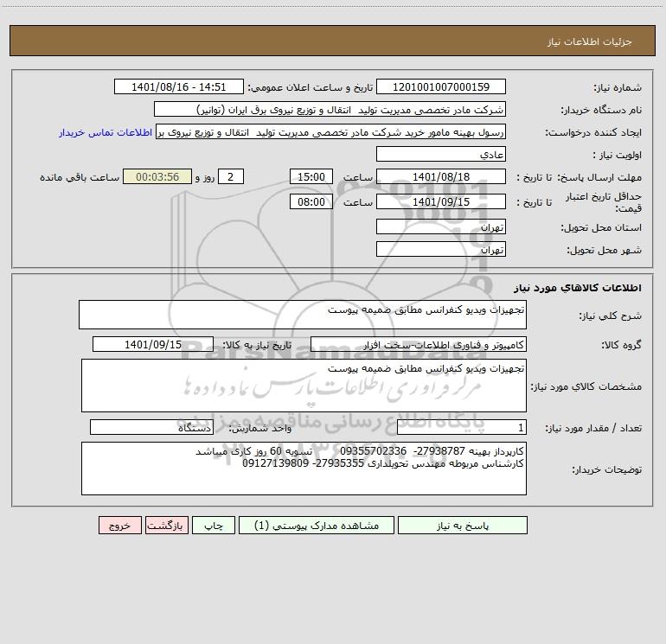666x644 pixels.
Task: Click the deadline time field 15:00
Action: pos(311,177)
